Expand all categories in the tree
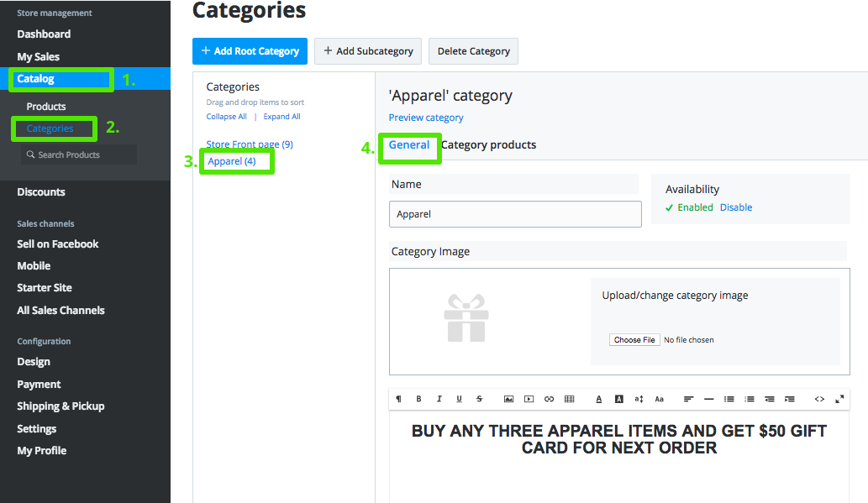This screenshot has height=503, width=868. coord(281,117)
